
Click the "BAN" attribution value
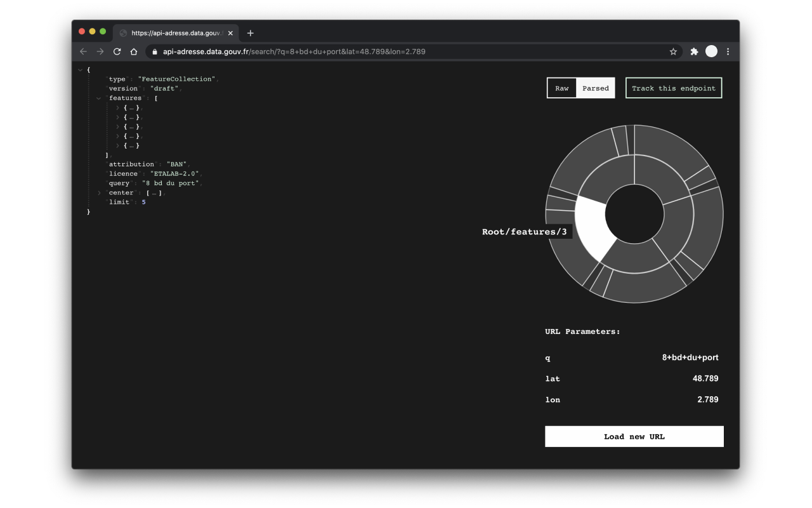pos(177,164)
